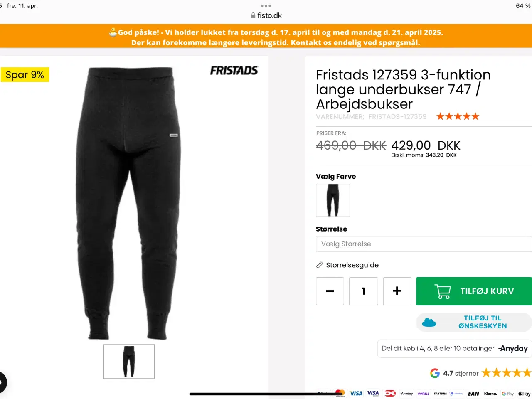
Task: Click the Google G rating logo
Action: [x=435, y=373]
